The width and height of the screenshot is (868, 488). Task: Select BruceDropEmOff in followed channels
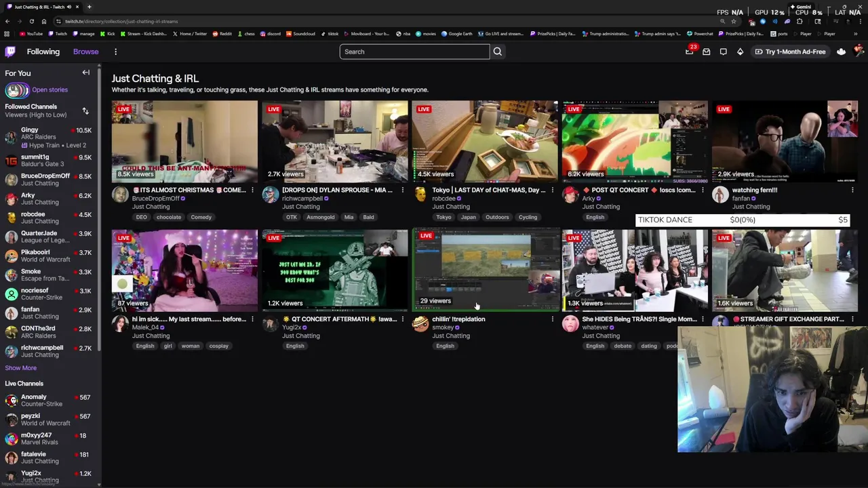(x=49, y=179)
